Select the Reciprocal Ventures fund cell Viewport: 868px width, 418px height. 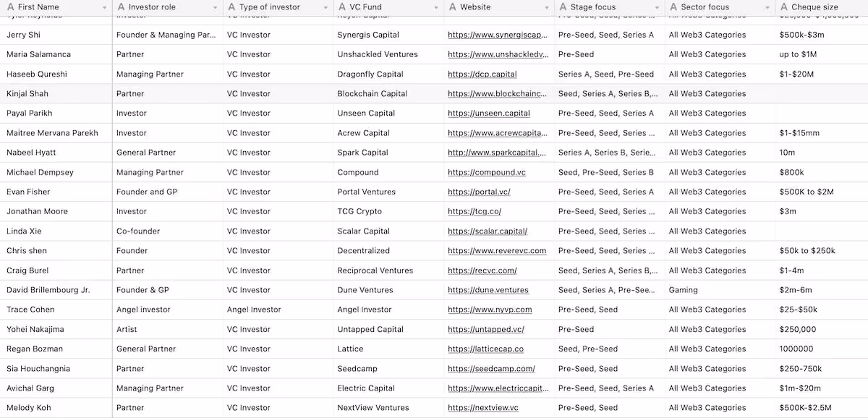(x=388, y=270)
